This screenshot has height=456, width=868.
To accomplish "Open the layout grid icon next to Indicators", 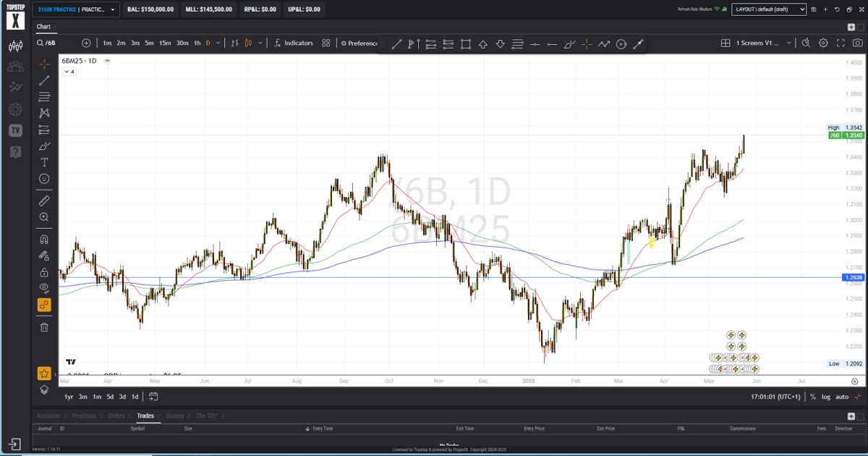I will tap(326, 43).
